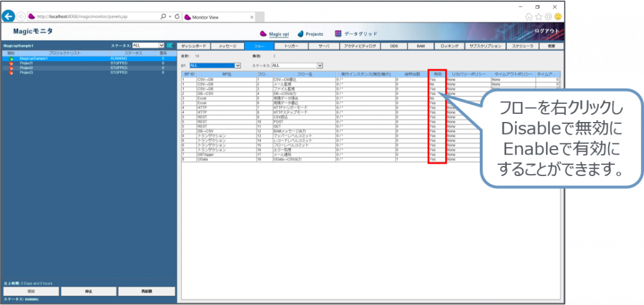
Task: Click the teal icon beside status filter
Action: (170, 45)
